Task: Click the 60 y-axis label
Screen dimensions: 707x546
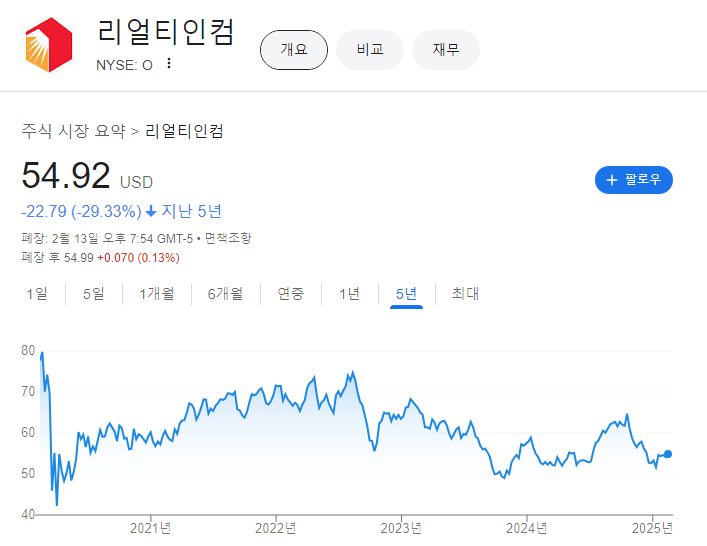Action: [x=28, y=432]
